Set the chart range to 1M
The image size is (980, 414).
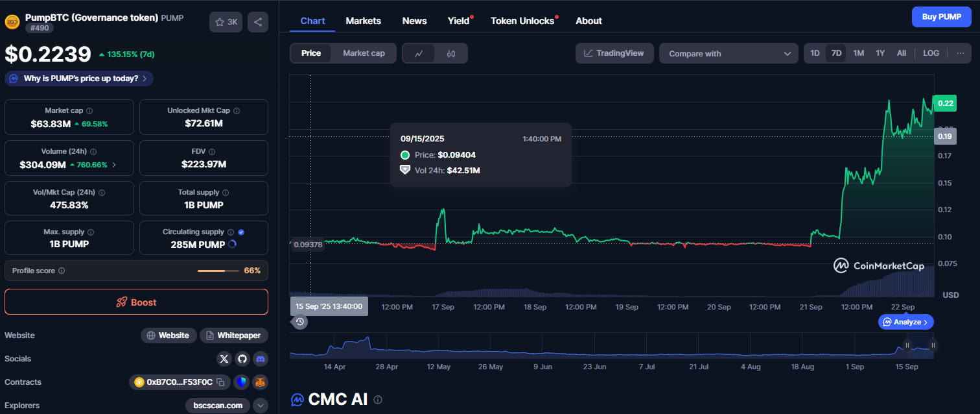[x=859, y=53]
